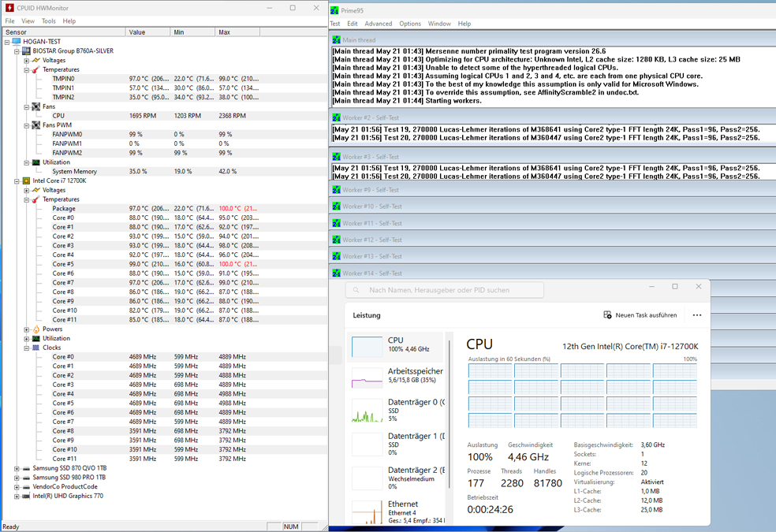Click the Intel UHD Graphics 770 icon
Viewport: 776px width, 532px height.
pos(27,496)
